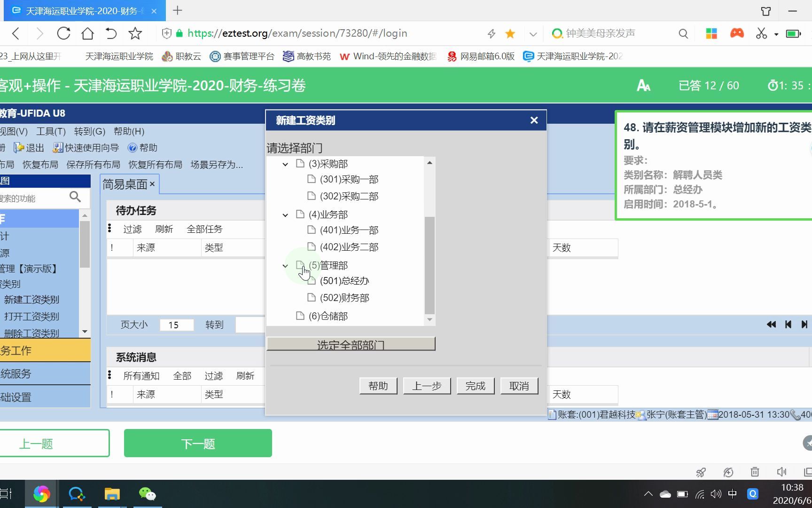The image size is (812, 508).
Task: Click the 选定全部部门 button
Action: tap(351, 344)
